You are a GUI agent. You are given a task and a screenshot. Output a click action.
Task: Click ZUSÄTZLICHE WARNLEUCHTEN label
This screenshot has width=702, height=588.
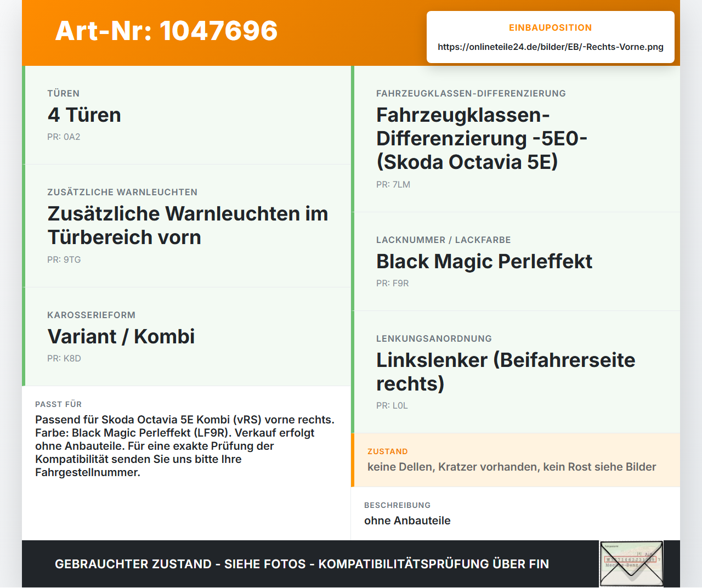pos(122,192)
